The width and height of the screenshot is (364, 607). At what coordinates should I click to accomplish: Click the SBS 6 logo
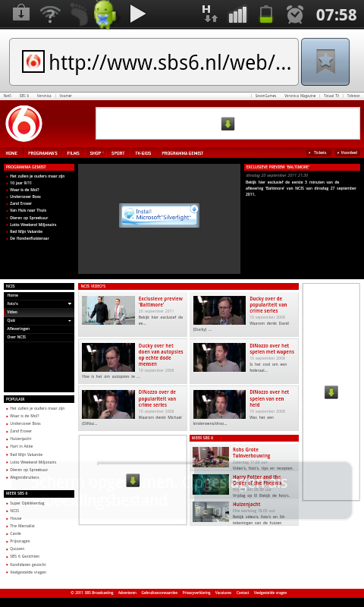click(24, 124)
